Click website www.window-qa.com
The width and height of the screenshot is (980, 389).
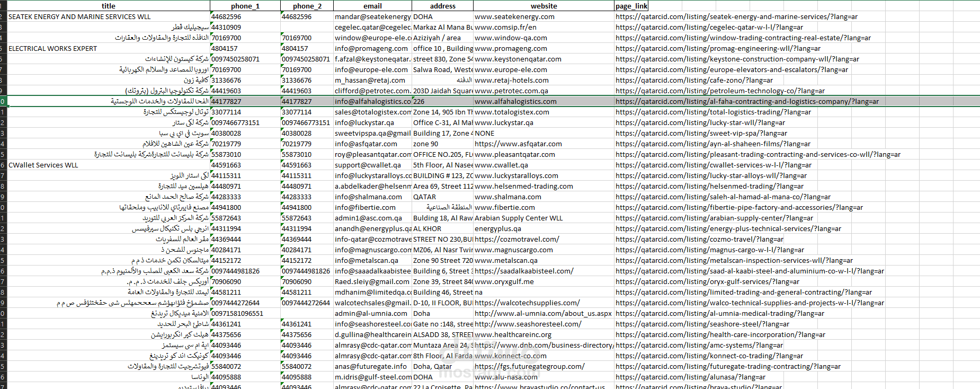(x=544, y=38)
